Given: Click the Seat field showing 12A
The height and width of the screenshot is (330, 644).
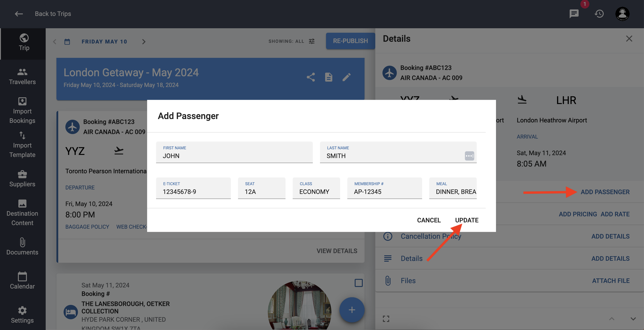Looking at the screenshot, I should point(262,188).
